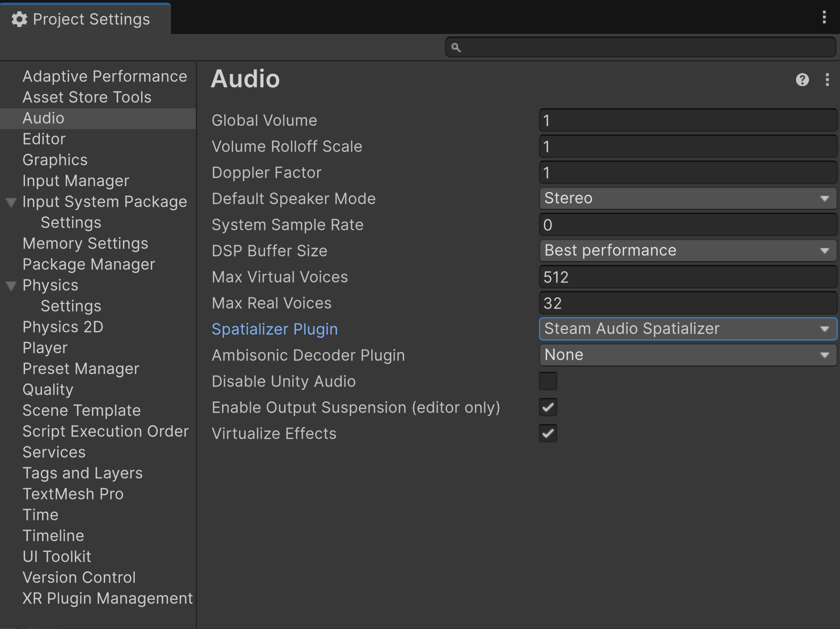This screenshot has height=629, width=840.
Task: Open the Spatializer Plugin dropdown
Action: (x=687, y=329)
